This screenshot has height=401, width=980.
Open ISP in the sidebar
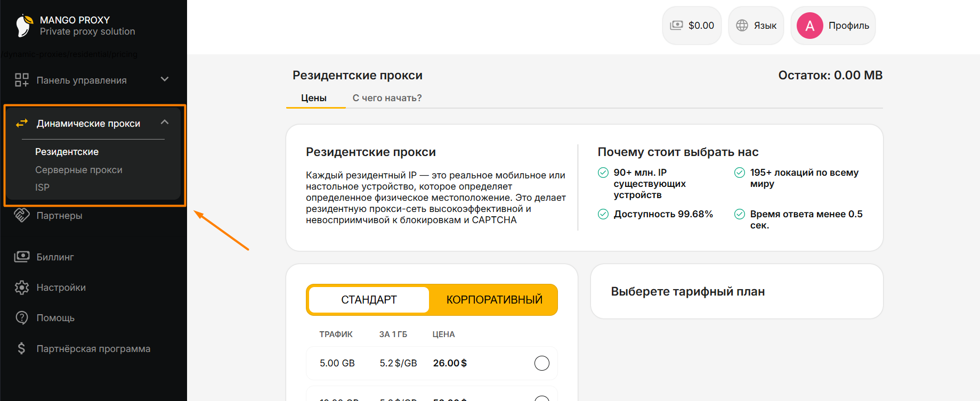(x=42, y=187)
